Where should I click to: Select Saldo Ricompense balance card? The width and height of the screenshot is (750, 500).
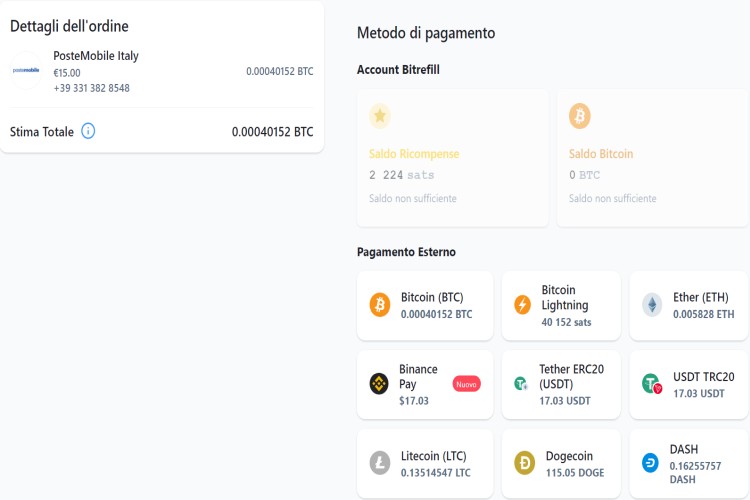[452, 158]
